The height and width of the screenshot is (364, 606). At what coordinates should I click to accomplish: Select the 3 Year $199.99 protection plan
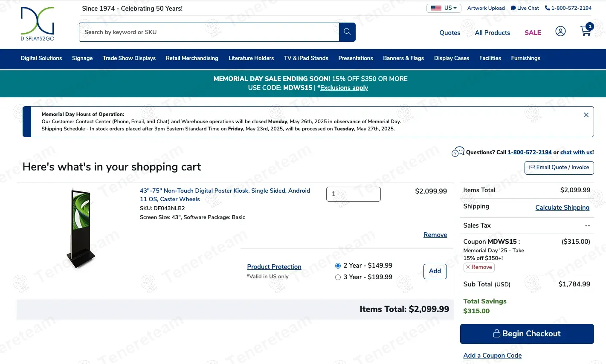point(338,277)
